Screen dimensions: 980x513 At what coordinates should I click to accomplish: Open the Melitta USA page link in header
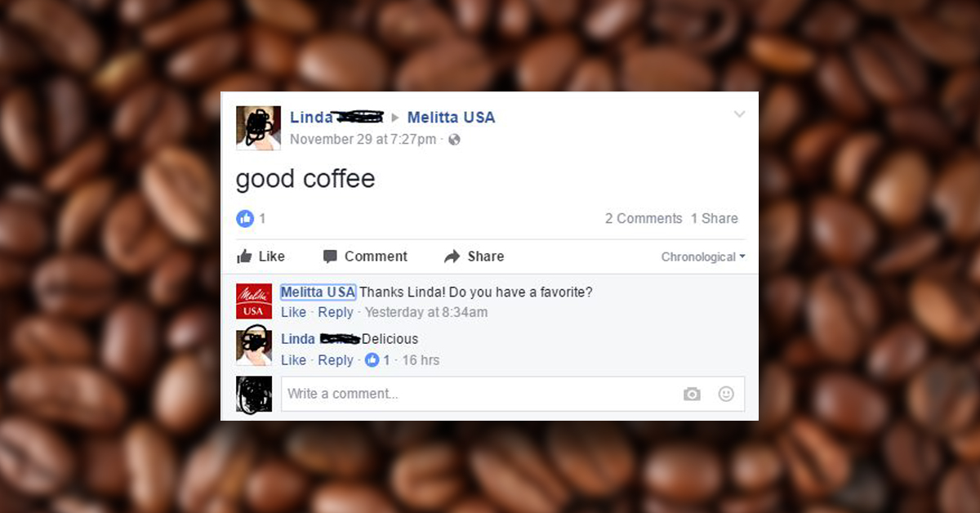(451, 117)
